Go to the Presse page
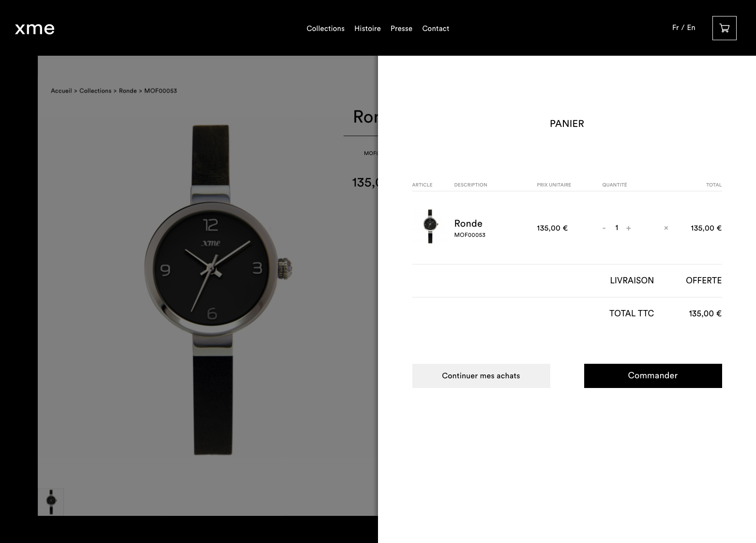Image resolution: width=756 pixels, height=543 pixels. click(x=401, y=29)
